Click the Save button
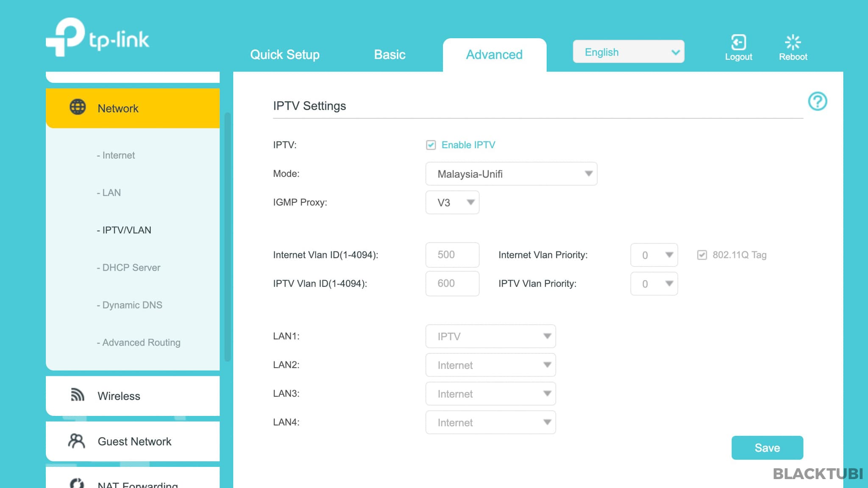The image size is (868, 488). [767, 447]
